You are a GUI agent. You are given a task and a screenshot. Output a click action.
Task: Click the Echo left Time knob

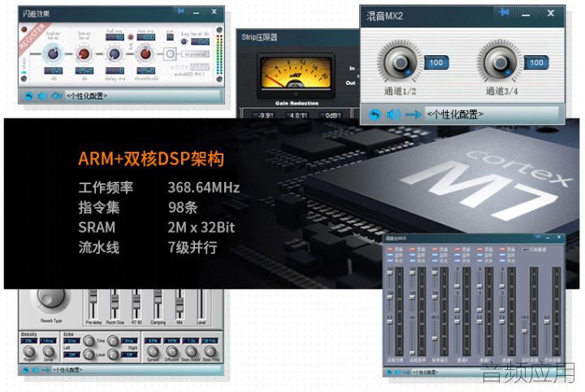click(89, 341)
